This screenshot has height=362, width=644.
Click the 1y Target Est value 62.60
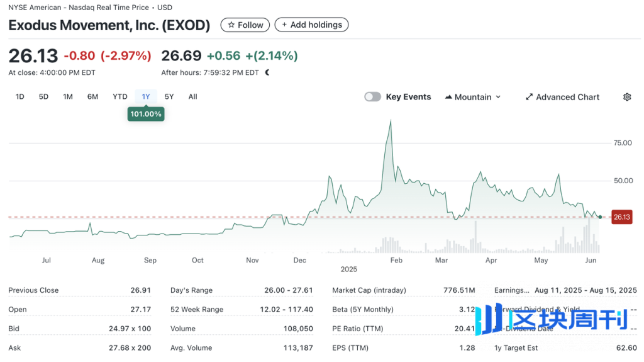(x=626, y=348)
